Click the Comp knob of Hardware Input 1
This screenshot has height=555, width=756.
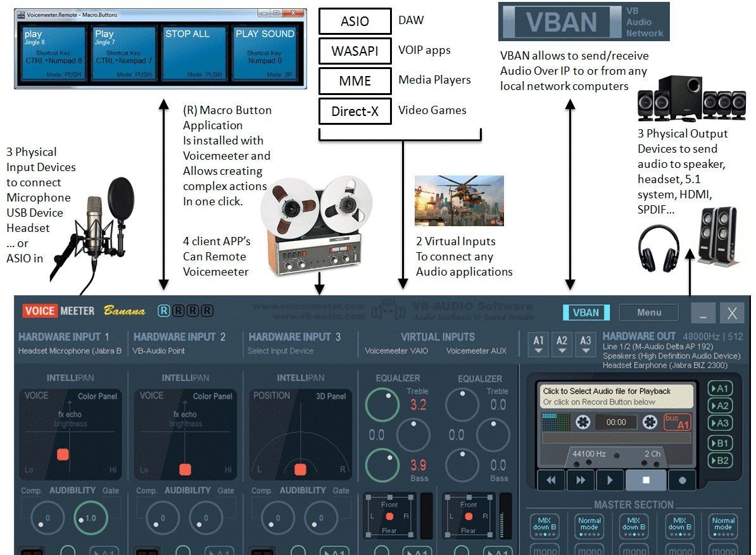(47, 518)
